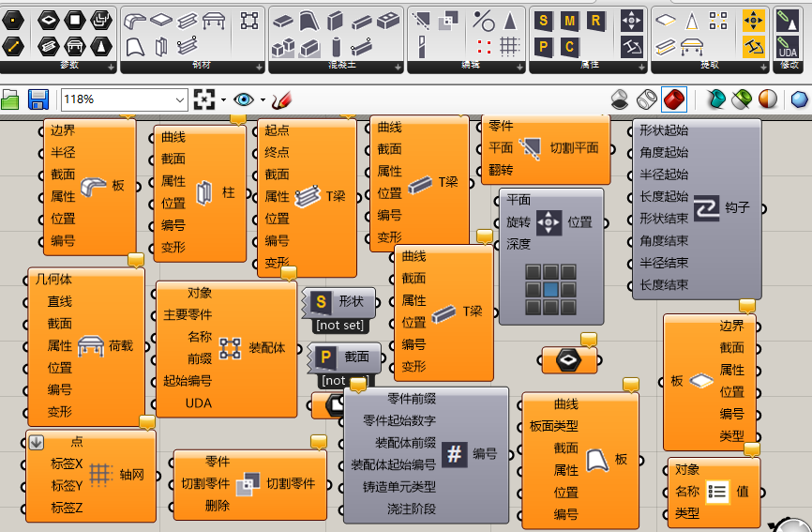Choose the cone-shaped hexagon parameter icon

pos(101,47)
